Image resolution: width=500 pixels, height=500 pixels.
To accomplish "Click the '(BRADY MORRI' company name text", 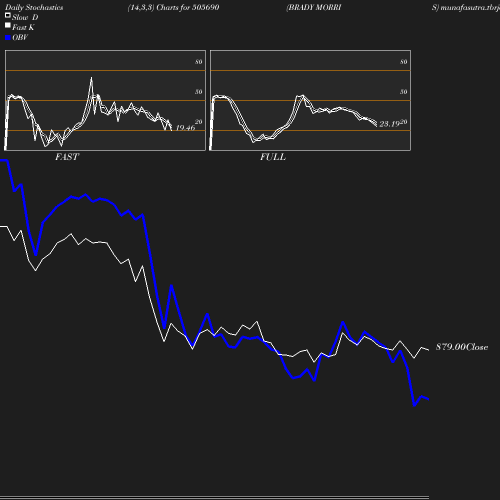I will point(314,8).
